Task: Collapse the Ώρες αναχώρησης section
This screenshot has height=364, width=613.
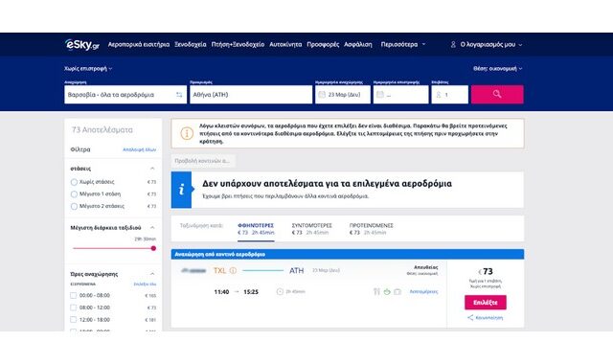Action: coord(152,274)
